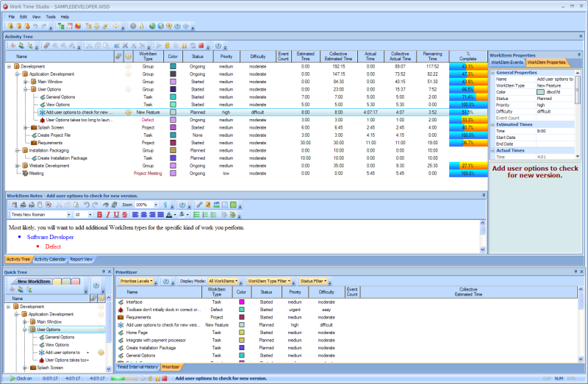The width and height of the screenshot is (588, 384).
Task: Open the font name dropdown showing Times New Roman
Action: click(x=69, y=215)
